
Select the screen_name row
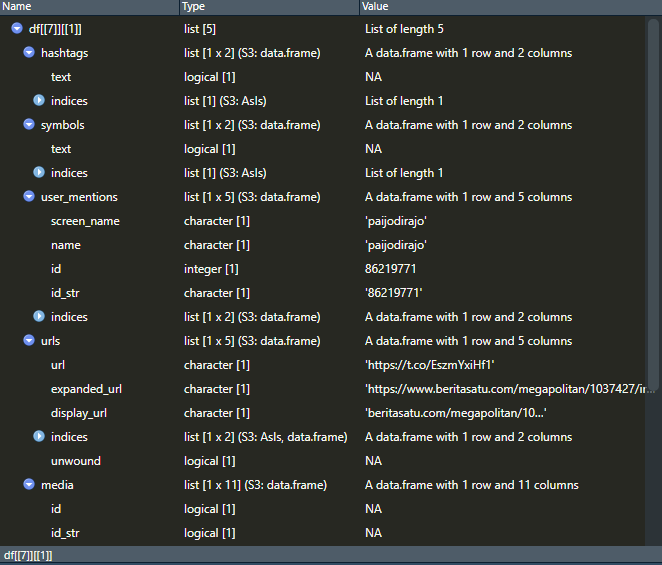point(322,221)
